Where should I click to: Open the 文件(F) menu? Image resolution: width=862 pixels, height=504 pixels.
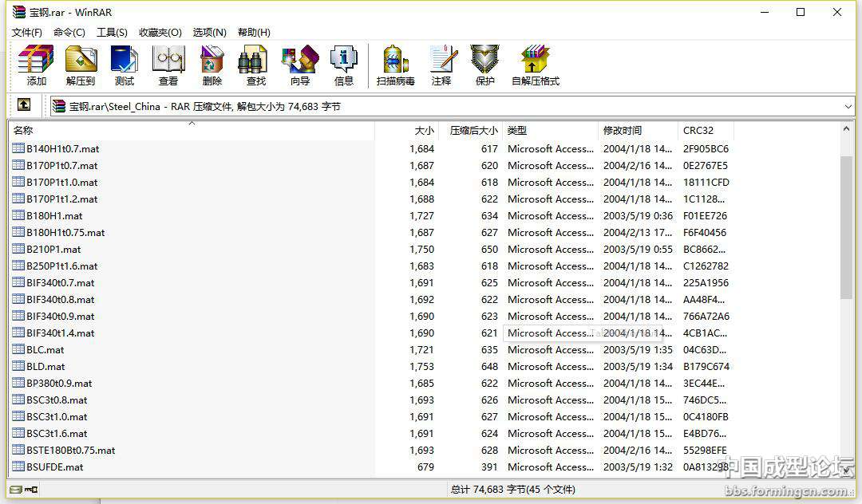pyautogui.click(x=27, y=32)
